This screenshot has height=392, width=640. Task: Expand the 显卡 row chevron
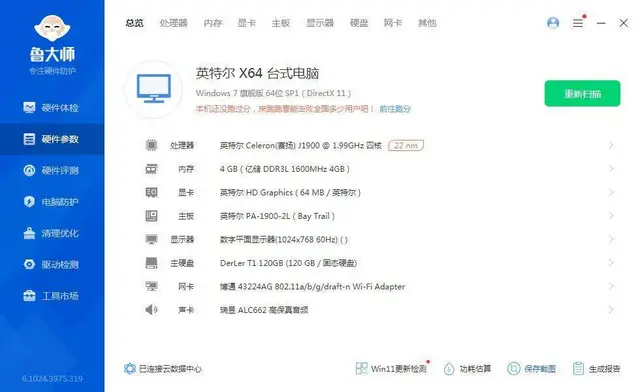click(x=611, y=192)
